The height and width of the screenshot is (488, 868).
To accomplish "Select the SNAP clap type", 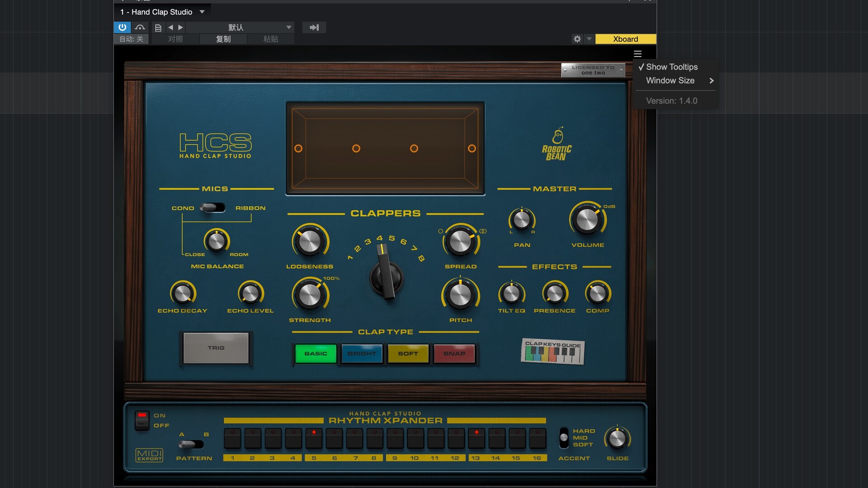I will point(454,353).
